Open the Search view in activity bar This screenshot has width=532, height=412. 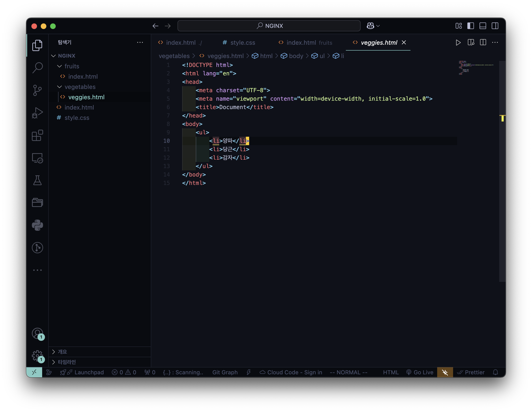37,68
